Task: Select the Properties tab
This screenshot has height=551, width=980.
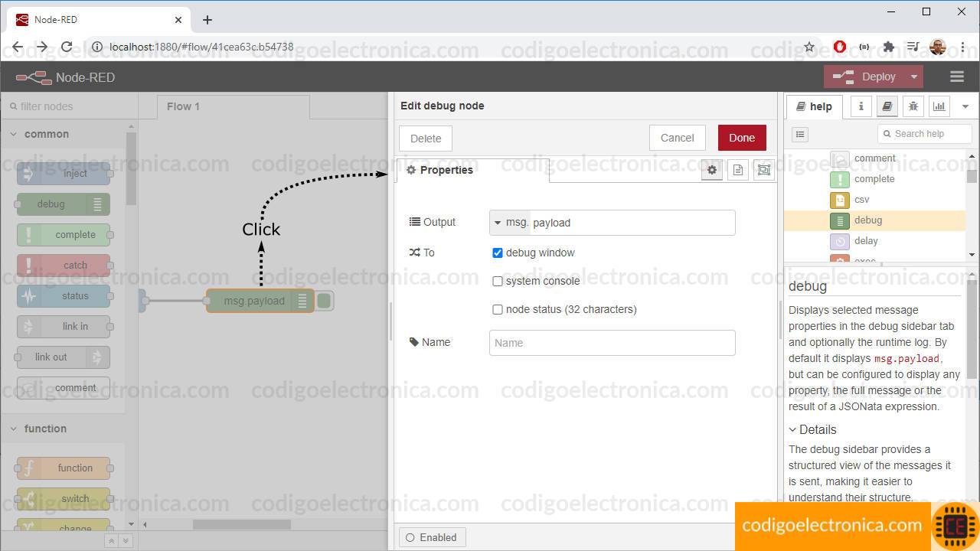Action: [472, 170]
